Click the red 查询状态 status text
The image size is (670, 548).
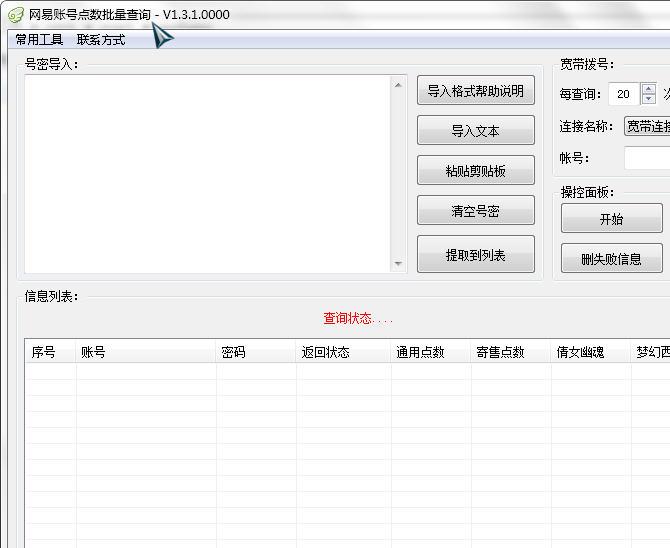(x=358, y=318)
